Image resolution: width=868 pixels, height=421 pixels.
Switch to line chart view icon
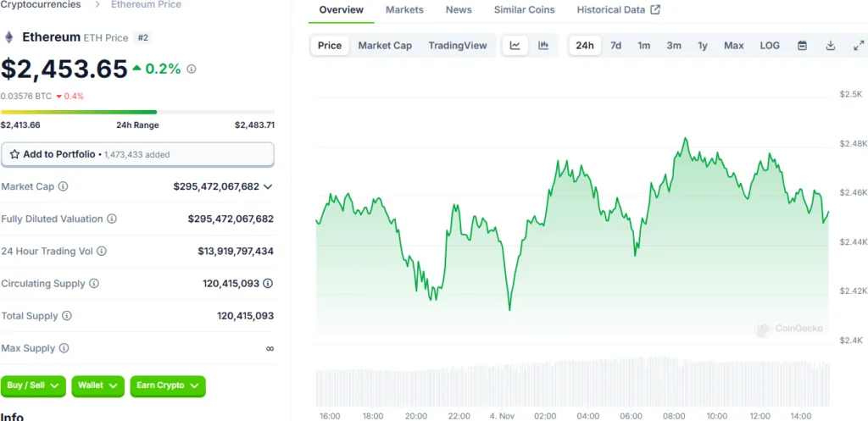[x=515, y=46]
